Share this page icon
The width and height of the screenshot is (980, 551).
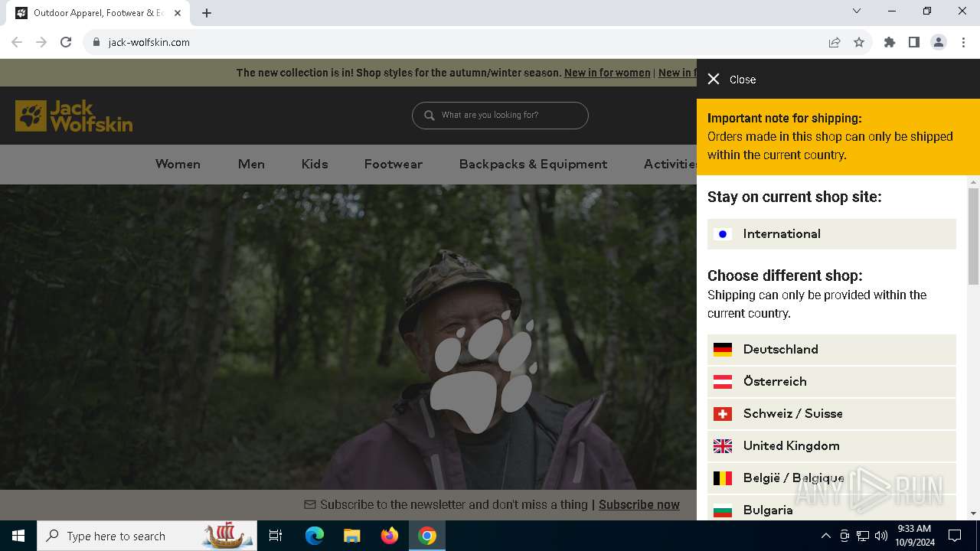tap(835, 42)
